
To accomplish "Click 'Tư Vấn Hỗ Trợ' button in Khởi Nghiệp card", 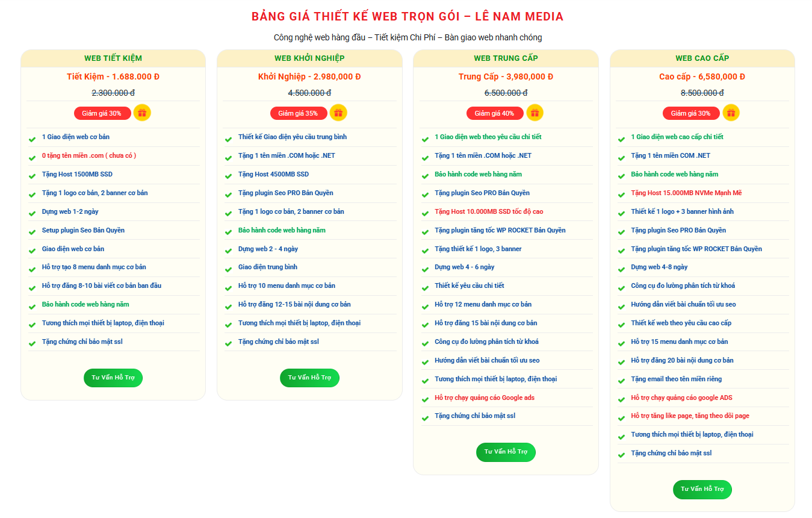I will tap(309, 378).
